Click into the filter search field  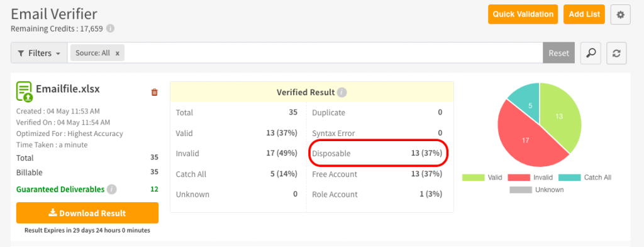click(333, 53)
